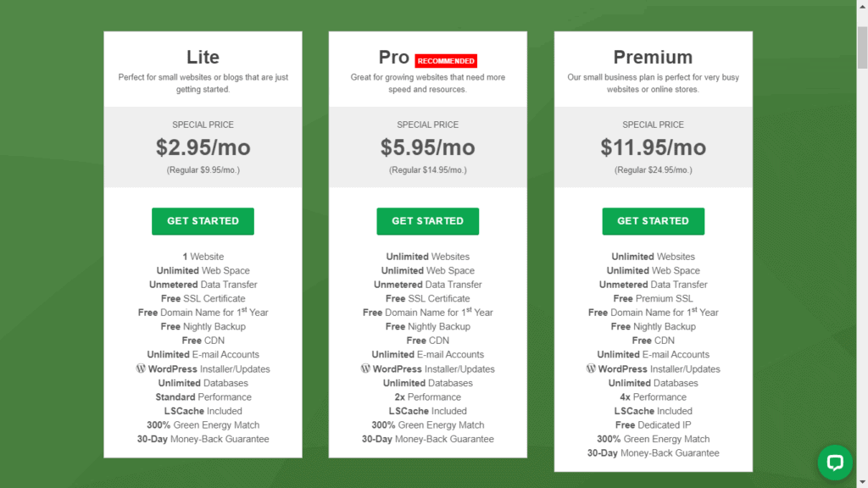Click the $2.95/mo price on Lite
The height and width of the screenshot is (488, 868).
[x=203, y=146]
